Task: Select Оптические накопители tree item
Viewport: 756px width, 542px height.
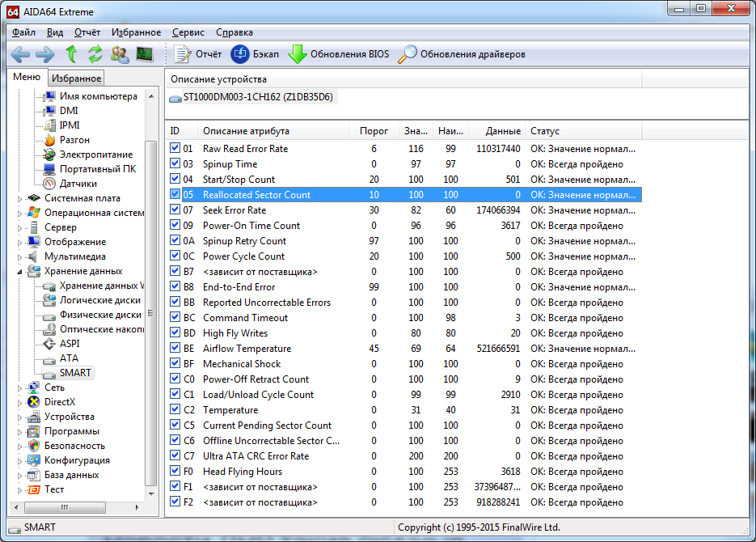Action: coord(101,329)
